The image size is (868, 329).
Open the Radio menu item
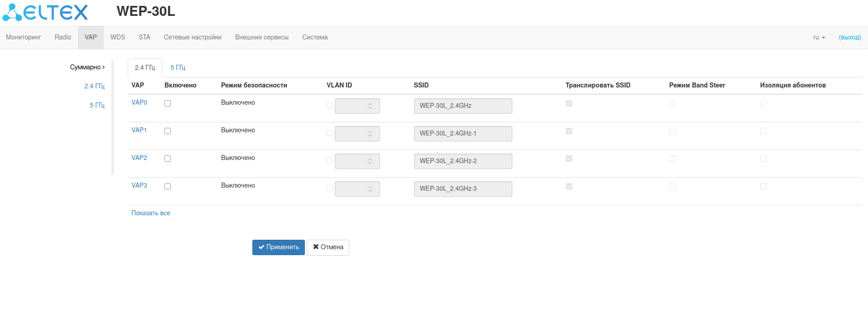point(63,38)
